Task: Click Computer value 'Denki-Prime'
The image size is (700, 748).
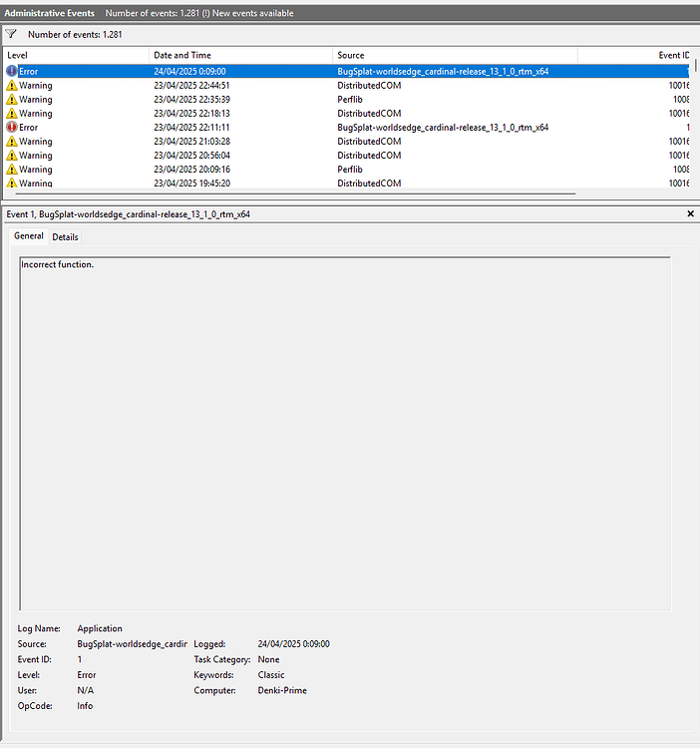Action: coord(282,690)
